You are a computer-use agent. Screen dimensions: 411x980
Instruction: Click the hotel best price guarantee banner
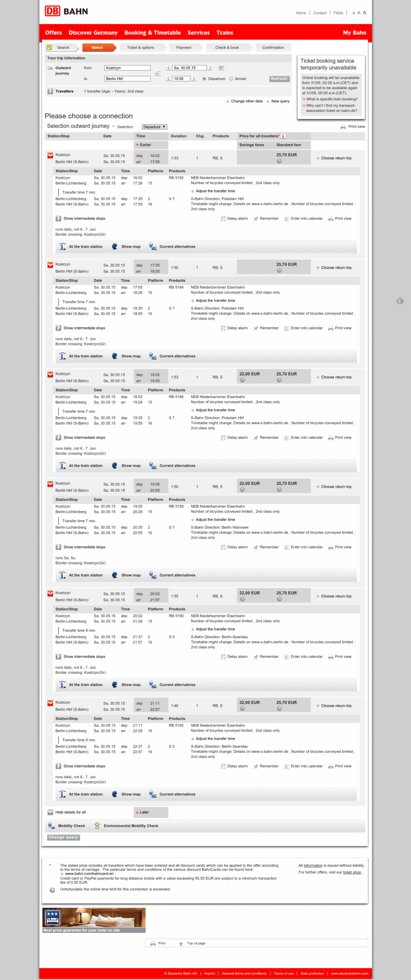(x=94, y=920)
